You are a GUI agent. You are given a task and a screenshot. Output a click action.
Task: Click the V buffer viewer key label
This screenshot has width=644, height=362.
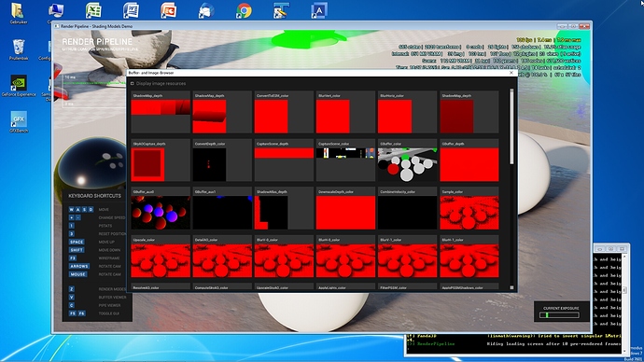point(72,297)
